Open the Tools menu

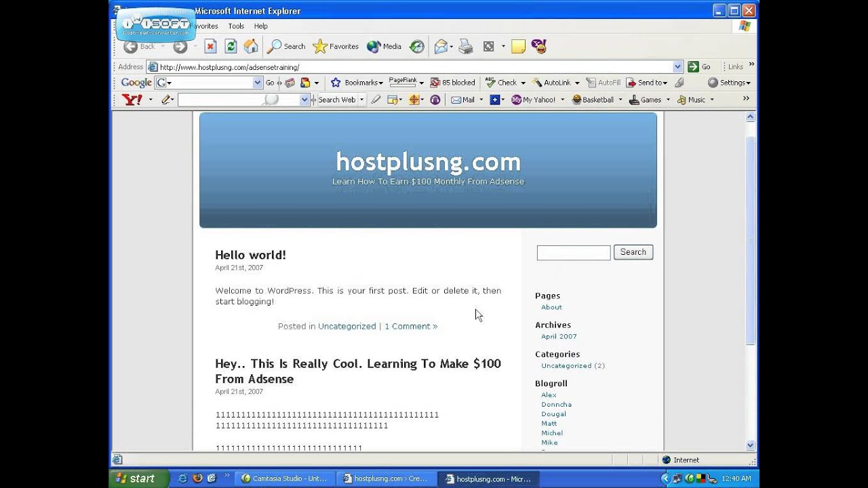236,26
